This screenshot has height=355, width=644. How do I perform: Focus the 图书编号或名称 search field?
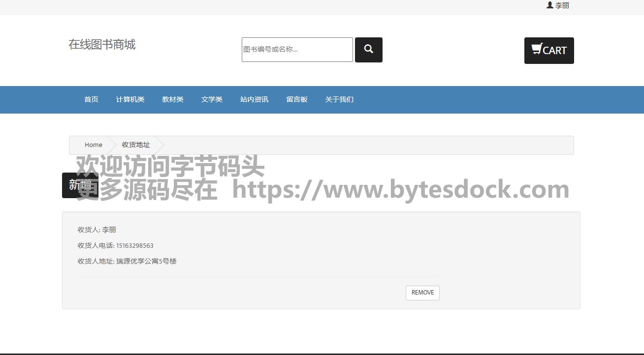pyautogui.click(x=297, y=50)
